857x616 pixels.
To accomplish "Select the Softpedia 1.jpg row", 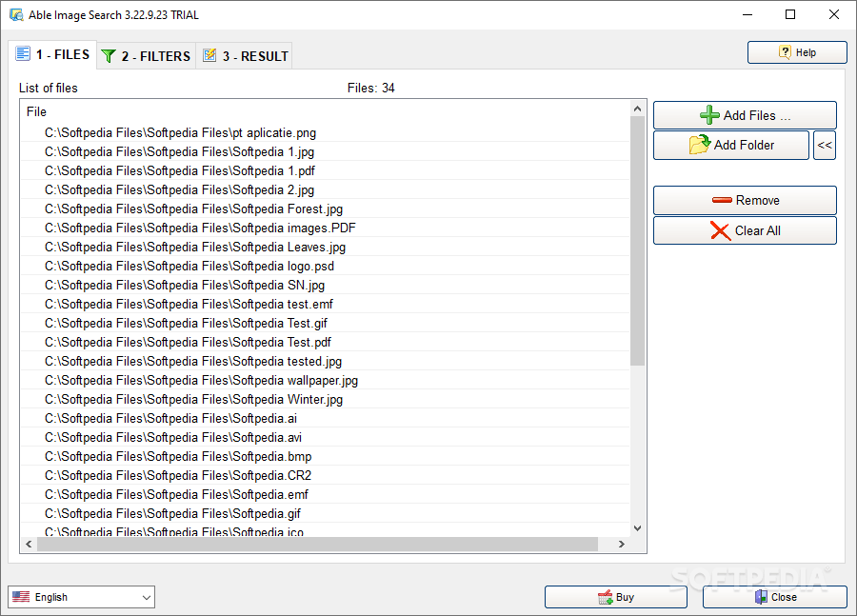I will tap(326, 152).
